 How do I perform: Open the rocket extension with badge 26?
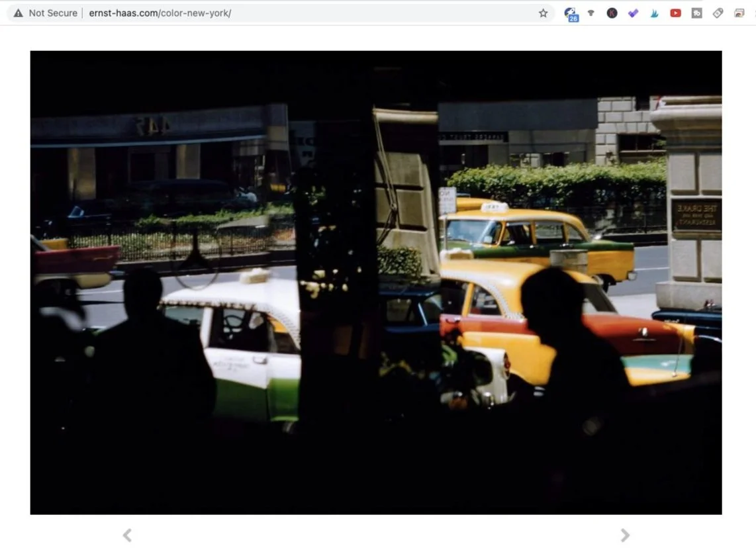point(571,14)
